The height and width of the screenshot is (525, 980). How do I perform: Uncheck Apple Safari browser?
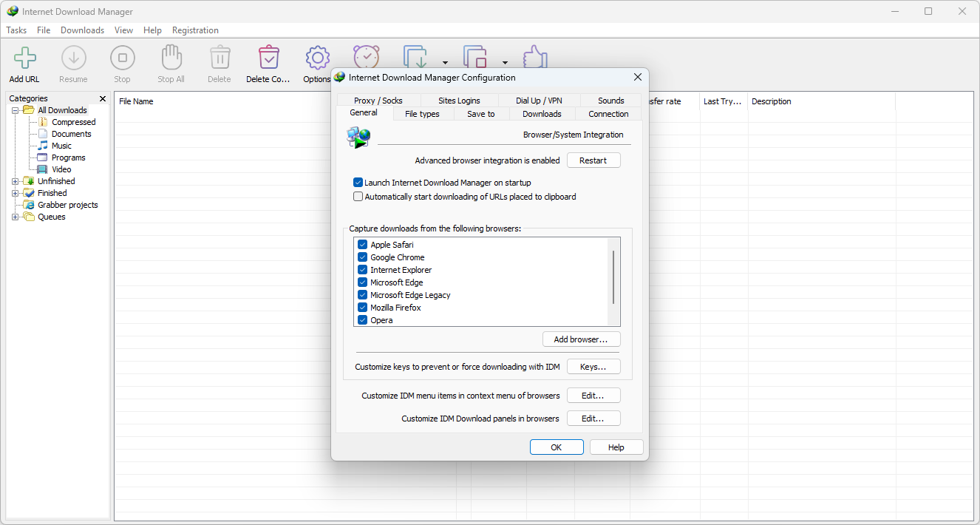(363, 245)
